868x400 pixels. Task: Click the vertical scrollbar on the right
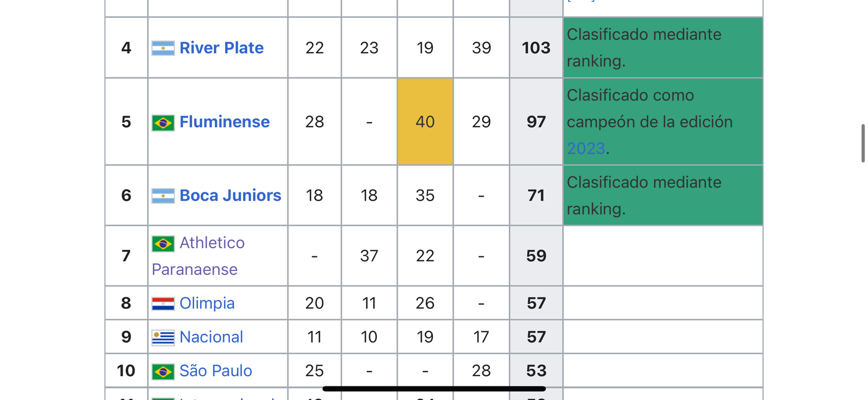click(x=863, y=143)
